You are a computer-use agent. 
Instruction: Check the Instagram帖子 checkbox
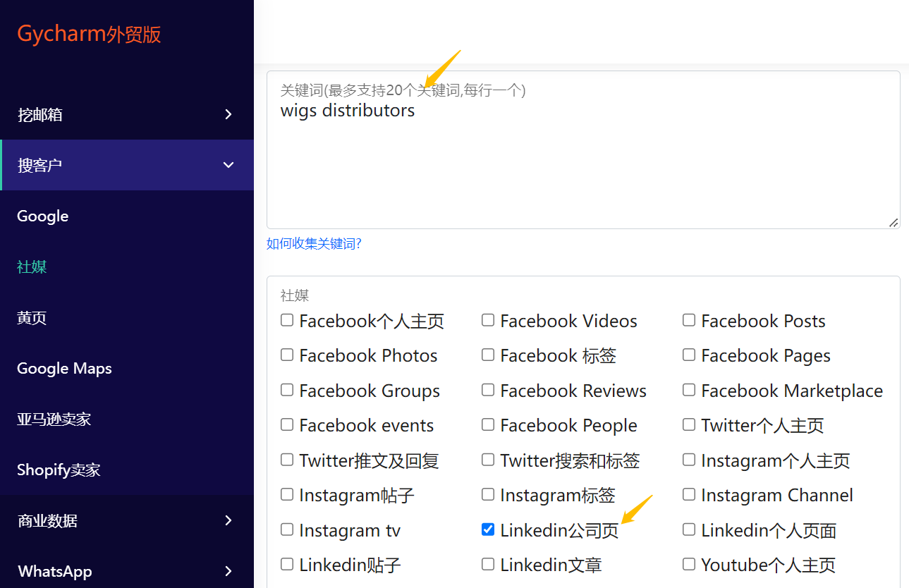pyautogui.click(x=287, y=494)
